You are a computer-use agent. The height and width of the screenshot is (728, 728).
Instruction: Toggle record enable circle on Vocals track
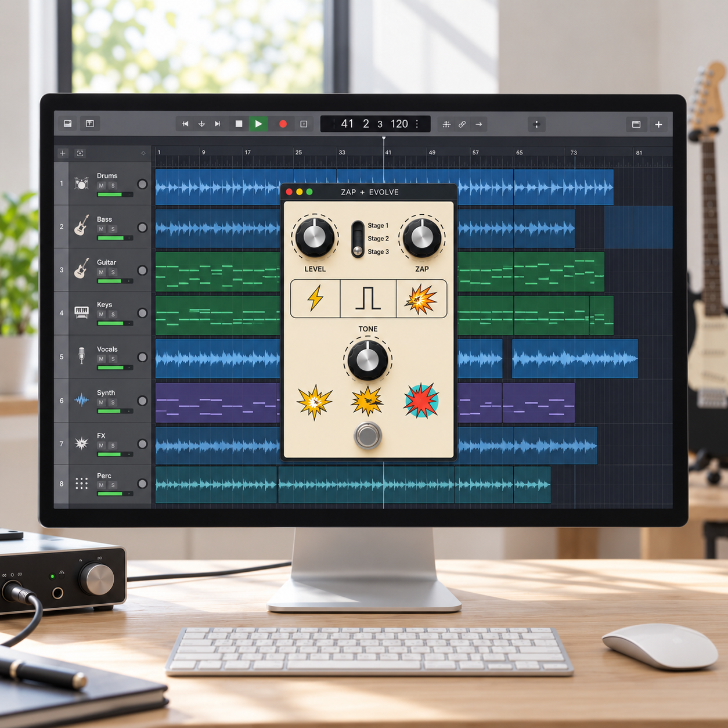pos(142,357)
